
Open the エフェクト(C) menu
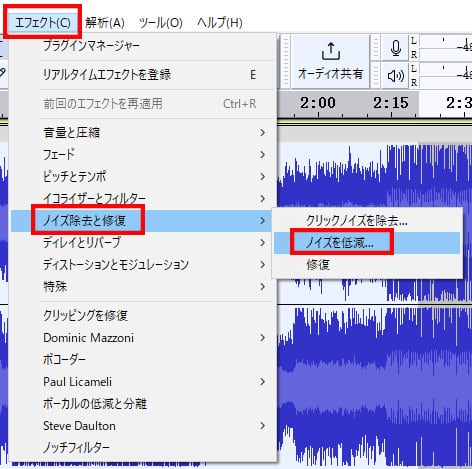point(43,22)
